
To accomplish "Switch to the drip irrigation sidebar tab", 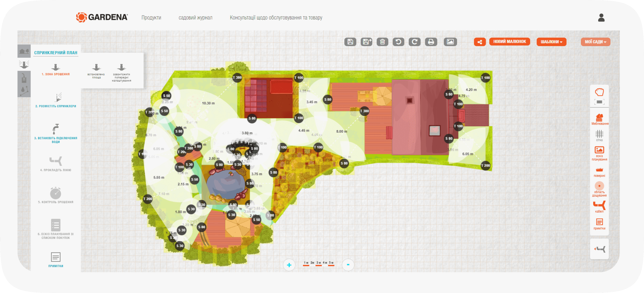I will [24, 91].
